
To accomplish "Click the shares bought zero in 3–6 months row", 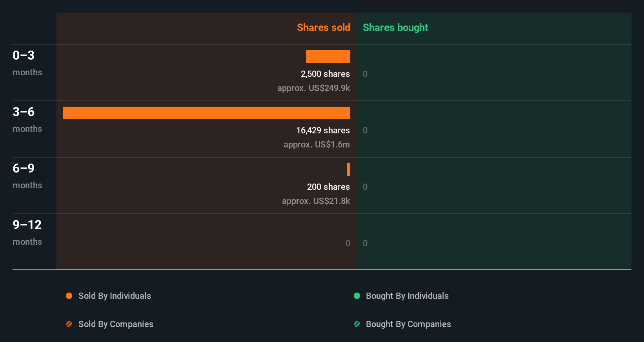I will click(x=365, y=130).
